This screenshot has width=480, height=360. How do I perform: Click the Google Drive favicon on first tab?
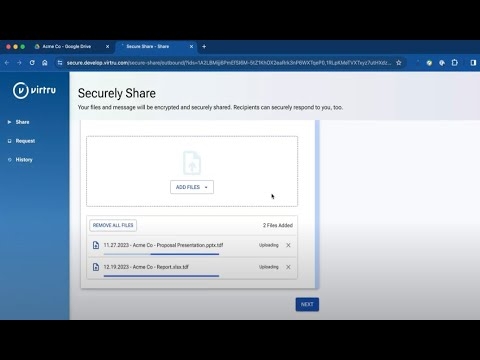tap(37, 47)
